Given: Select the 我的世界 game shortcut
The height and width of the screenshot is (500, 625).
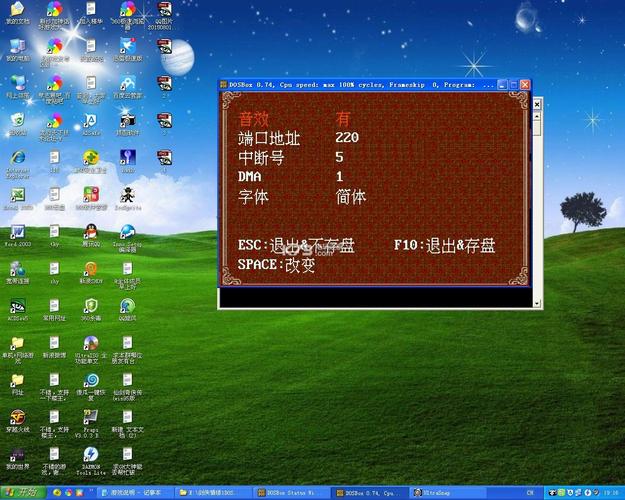Looking at the screenshot, I should pyautogui.click(x=18, y=458).
